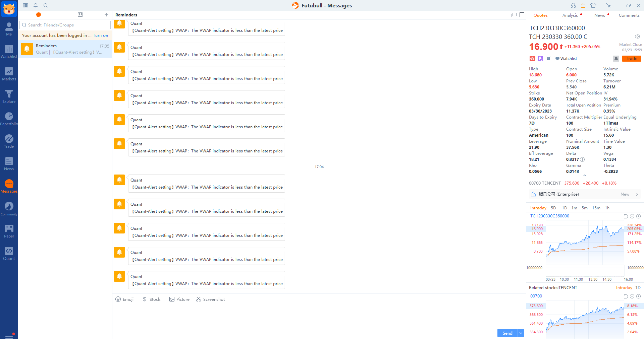Click the orange Trade button

pyautogui.click(x=631, y=59)
